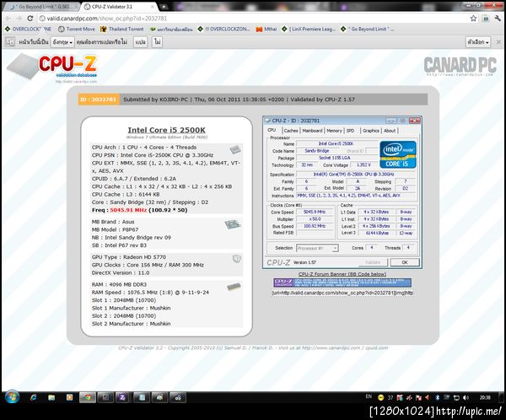Select the SPD tab in CPU-Z window
506x420 pixels.
[x=350, y=131]
